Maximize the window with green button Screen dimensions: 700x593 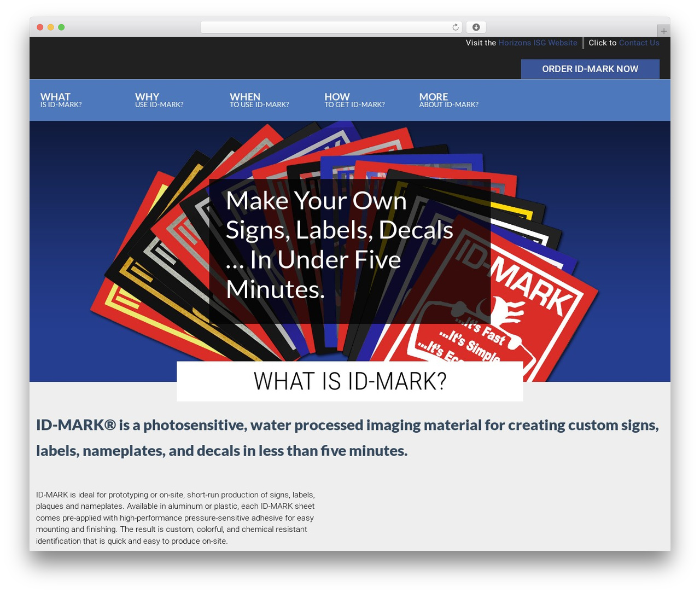point(61,27)
